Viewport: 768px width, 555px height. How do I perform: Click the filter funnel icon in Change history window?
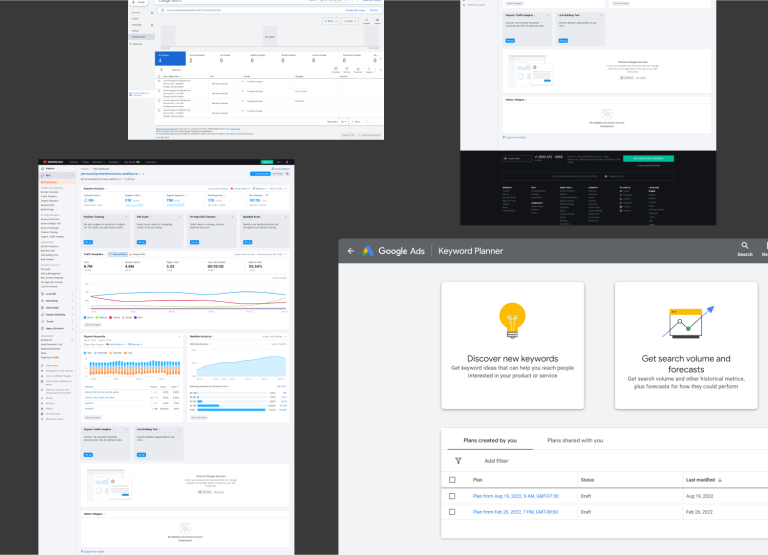pos(161,70)
